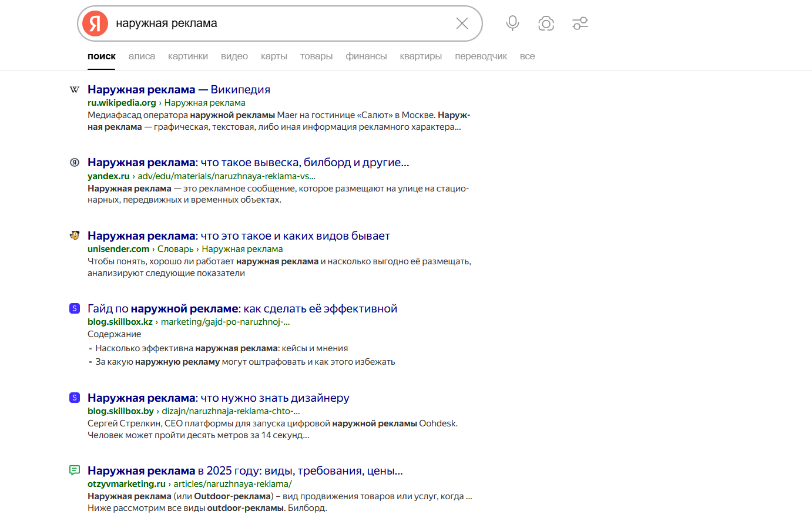This screenshot has height=528, width=812.
Task: Click the blog.skillbox.by domain link
Action: click(120, 411)
